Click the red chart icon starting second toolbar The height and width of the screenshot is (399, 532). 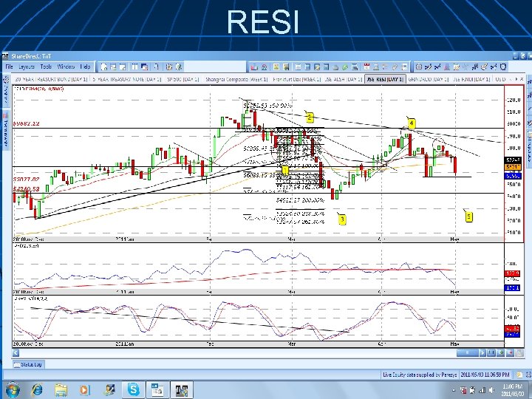pos(254,66)
